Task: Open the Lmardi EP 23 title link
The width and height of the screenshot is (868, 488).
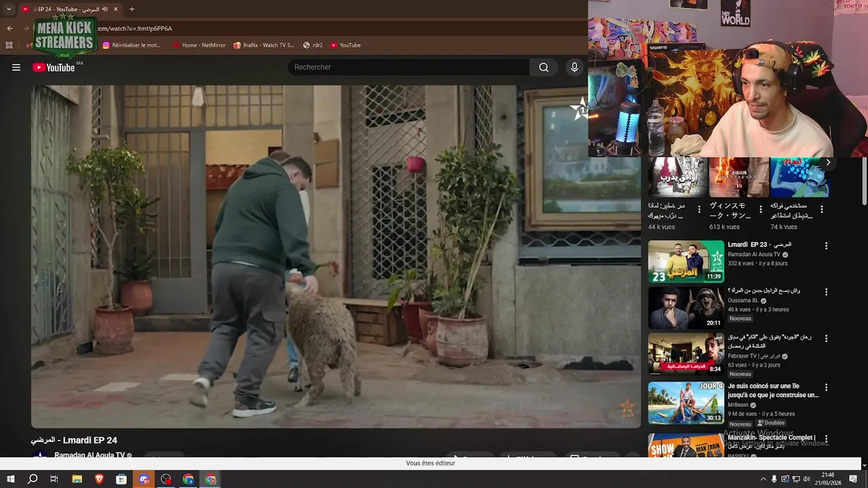Action: pyautogui.click(x=759, y=245)
